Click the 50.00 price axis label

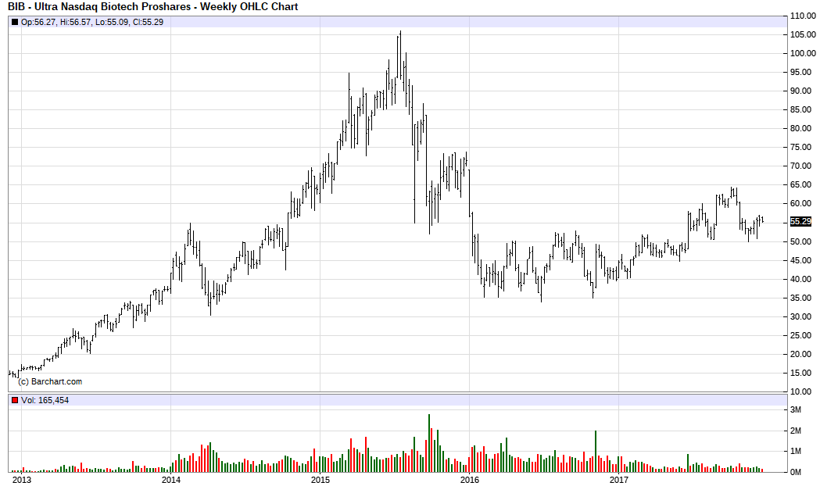800,241
